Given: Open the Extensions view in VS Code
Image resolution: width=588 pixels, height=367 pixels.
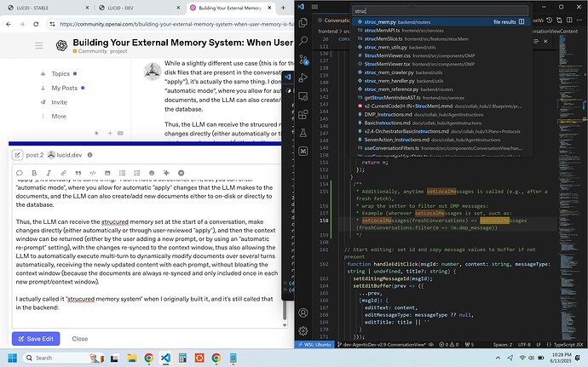Looking at the screenshot, I should [x=303, y=114].
